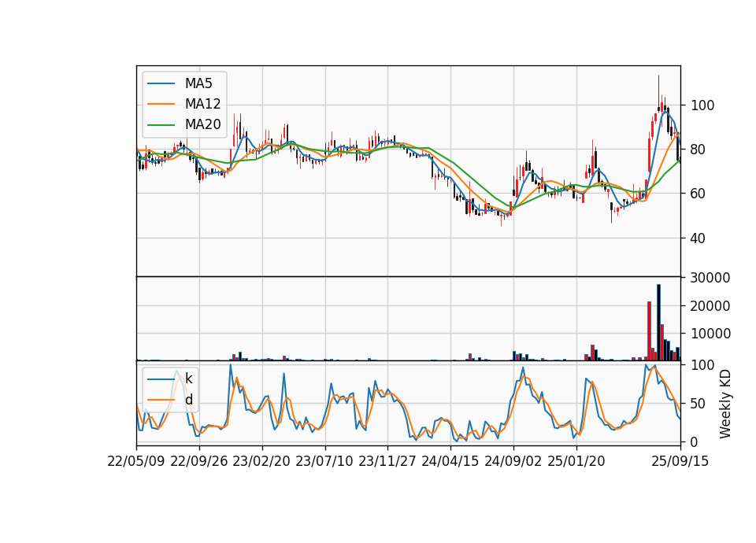Click the 22/05/09 date tick label
This screenshot has width=756, height=543.
(136, 461)
